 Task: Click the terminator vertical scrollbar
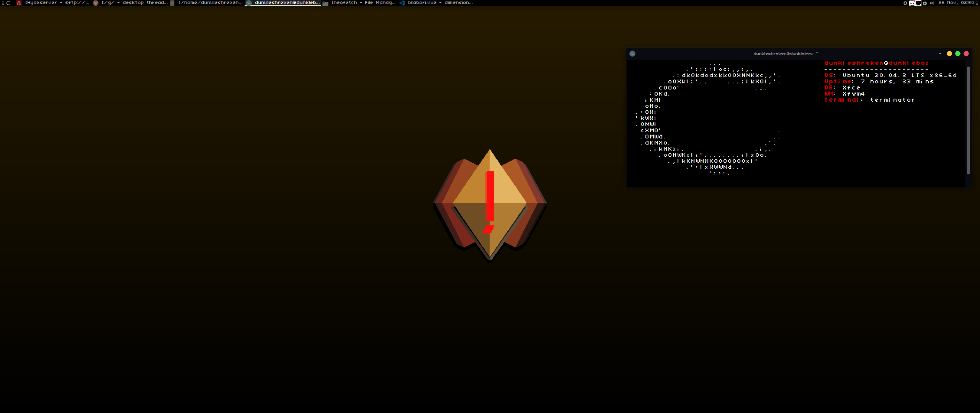969,120
